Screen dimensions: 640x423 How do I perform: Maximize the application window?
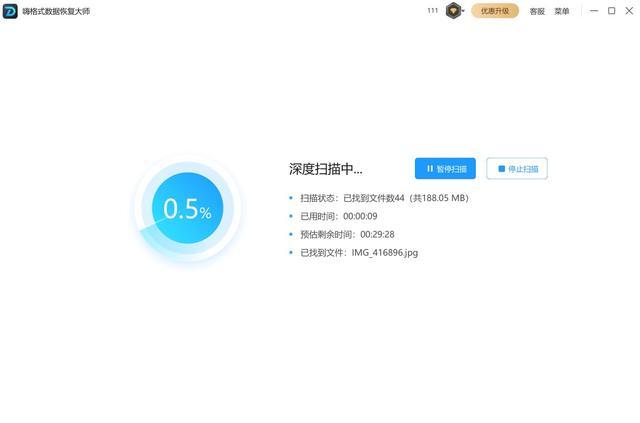[x=611, y=11]
